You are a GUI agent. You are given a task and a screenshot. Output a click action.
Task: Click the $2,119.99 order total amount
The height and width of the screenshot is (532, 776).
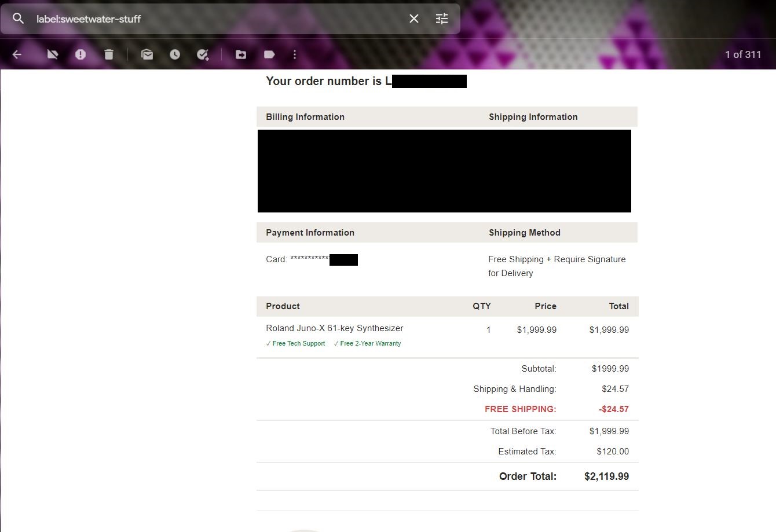coord(606,476)
